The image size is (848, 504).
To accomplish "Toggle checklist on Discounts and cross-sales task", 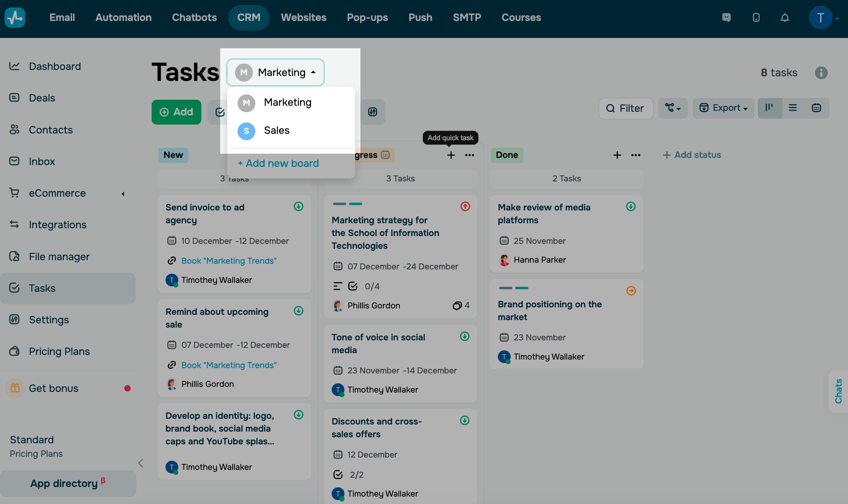I will 338,475.
